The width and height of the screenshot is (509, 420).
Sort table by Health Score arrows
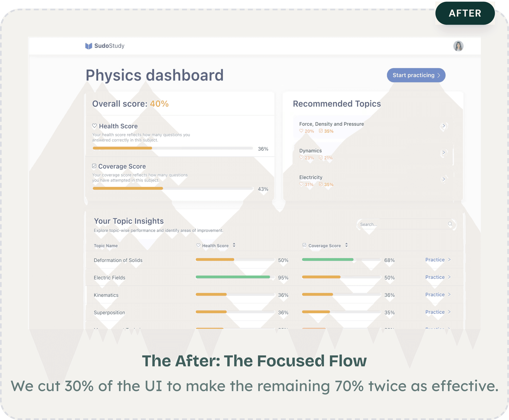click(x=234, y=245)
